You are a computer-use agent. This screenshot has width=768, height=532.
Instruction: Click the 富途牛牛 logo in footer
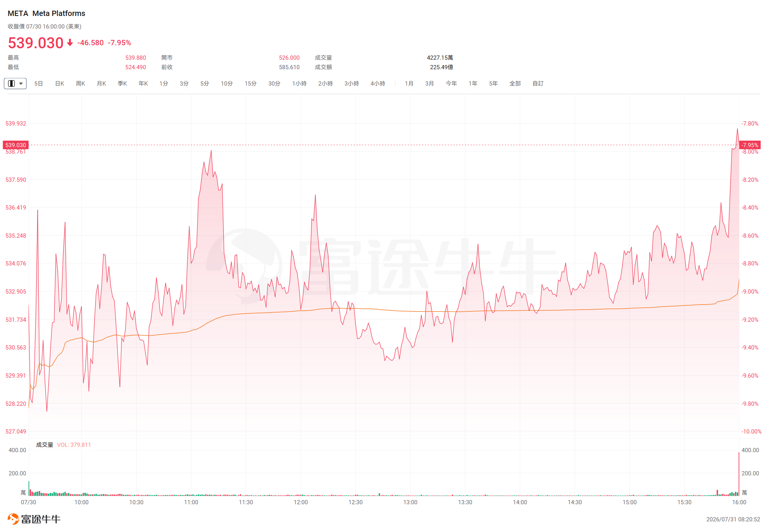(x=34, y=519)
